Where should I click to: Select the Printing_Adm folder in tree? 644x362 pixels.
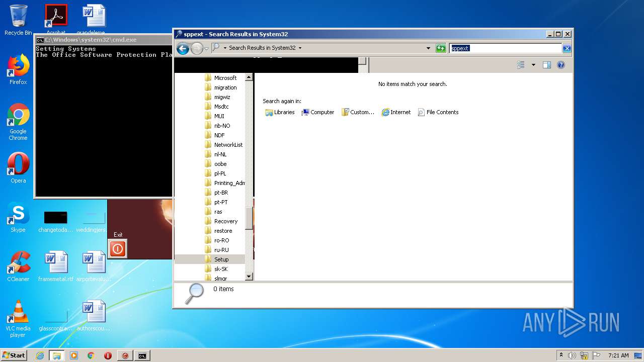[224, 183]
